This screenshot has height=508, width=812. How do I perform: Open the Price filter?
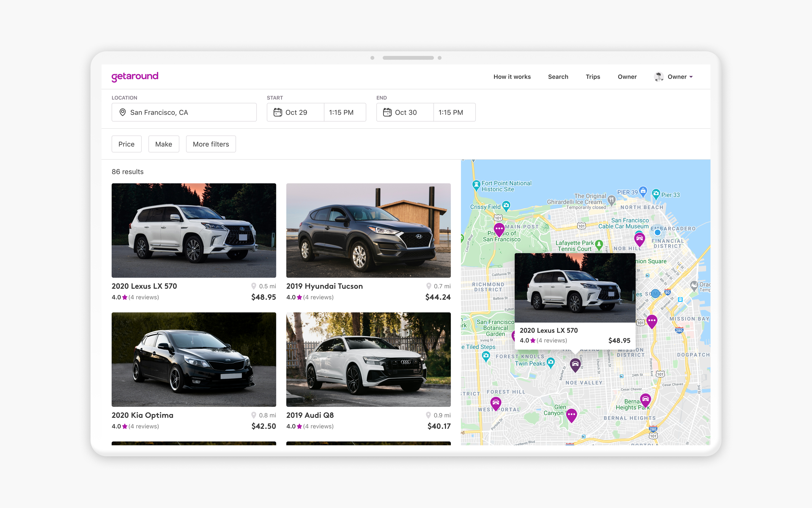click(127, 144)
